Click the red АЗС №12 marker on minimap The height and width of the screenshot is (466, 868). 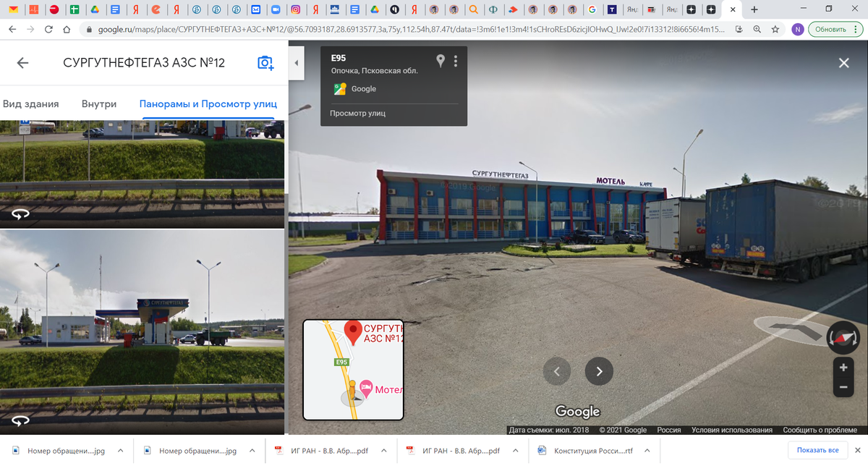352,332
